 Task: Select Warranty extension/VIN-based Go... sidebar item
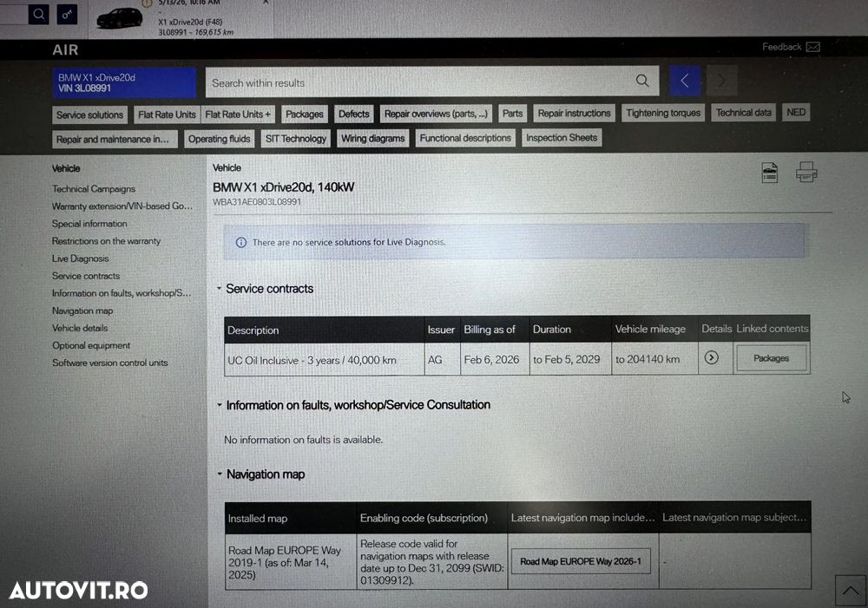122,206
